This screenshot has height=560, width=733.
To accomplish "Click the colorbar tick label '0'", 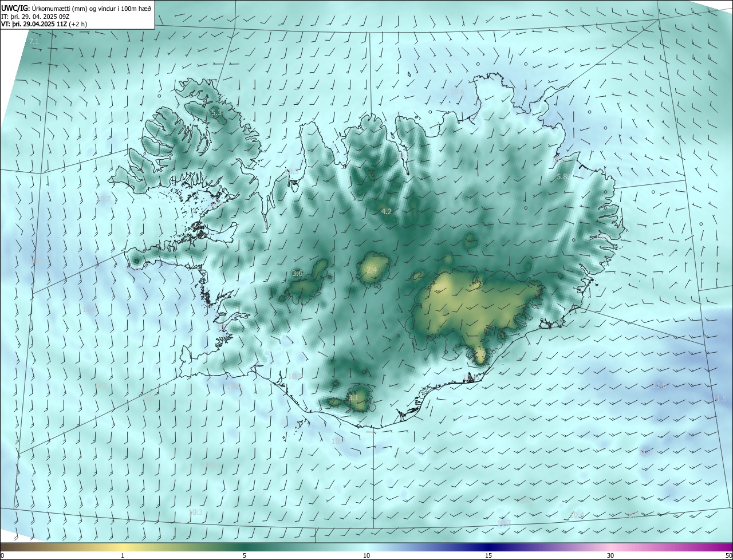I will [x=2, y=555].
